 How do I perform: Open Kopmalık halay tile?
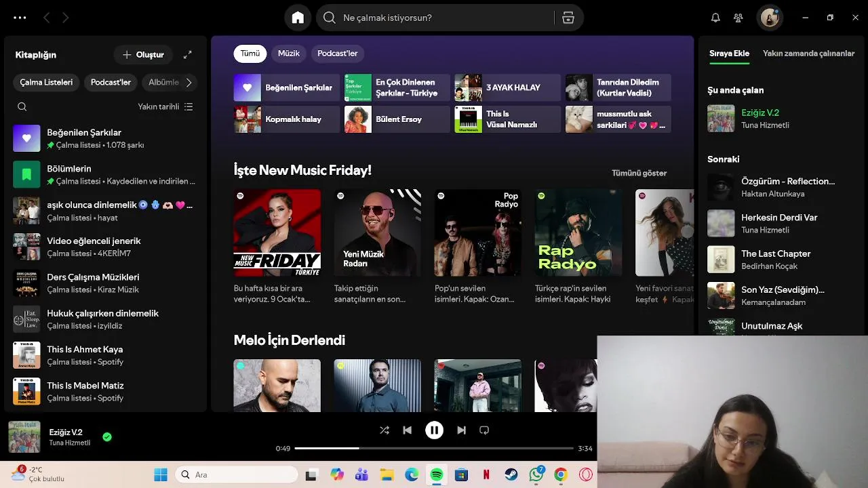(x=287, y=119)
